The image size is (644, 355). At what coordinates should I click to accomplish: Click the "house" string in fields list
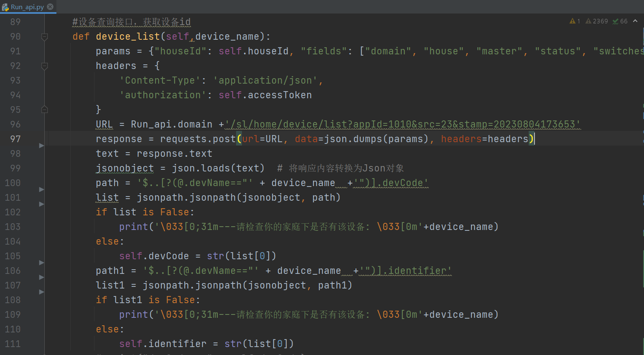(444, 51)
